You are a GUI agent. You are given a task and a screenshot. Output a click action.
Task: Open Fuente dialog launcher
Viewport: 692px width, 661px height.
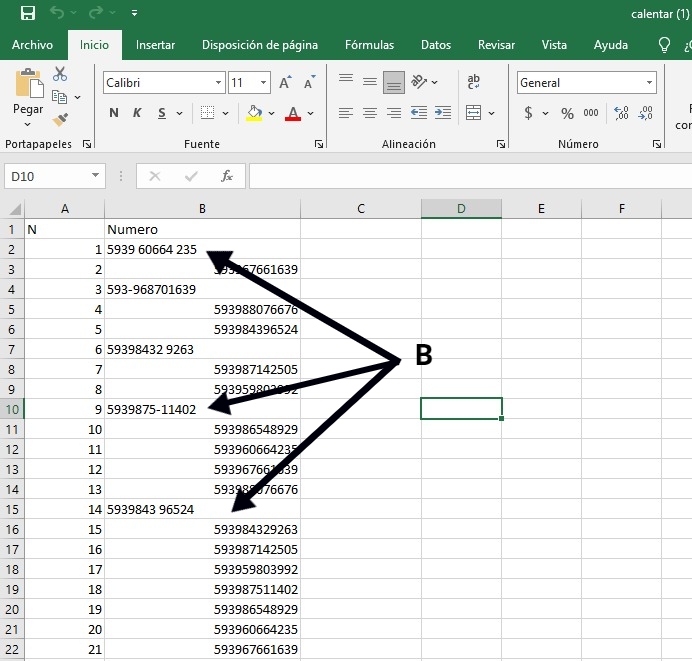coord(319,144)
